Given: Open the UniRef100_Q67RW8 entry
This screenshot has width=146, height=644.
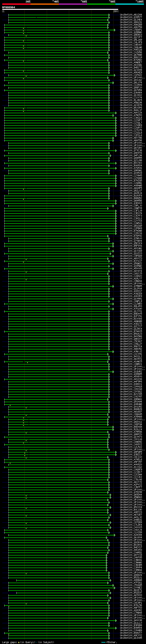Looking at the screenshot, I should click(131, 55).
